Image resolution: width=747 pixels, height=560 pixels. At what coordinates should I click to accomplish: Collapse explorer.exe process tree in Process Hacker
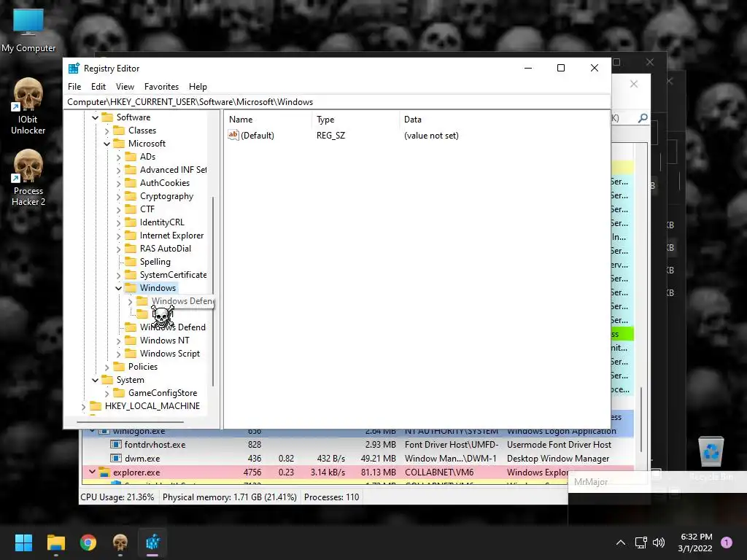coord(92,472)
